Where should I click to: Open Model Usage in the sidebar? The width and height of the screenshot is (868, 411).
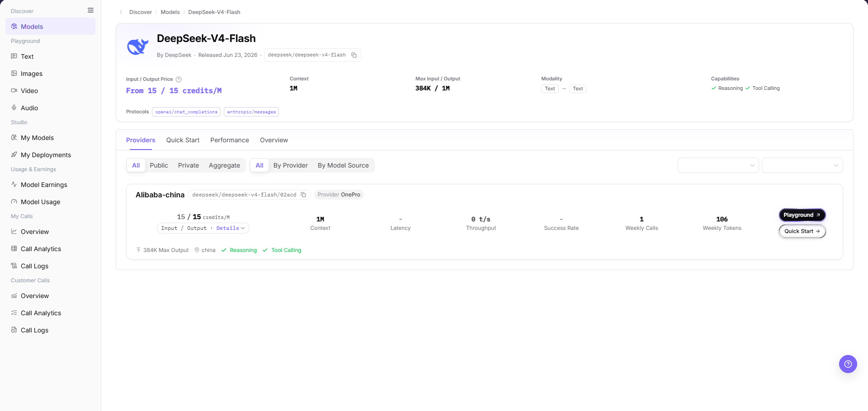tap(50, 202)
